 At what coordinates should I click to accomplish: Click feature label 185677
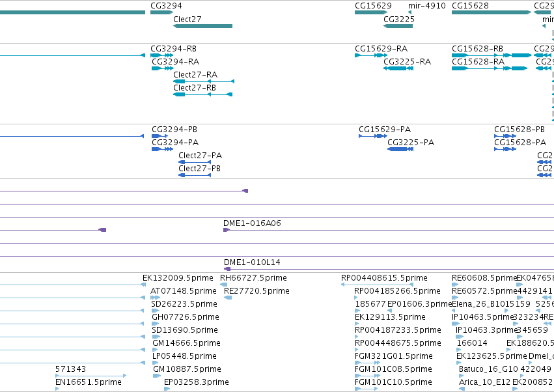370,304
